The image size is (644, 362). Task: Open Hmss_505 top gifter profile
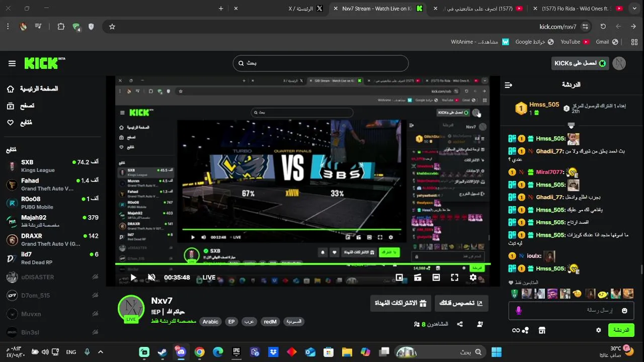[544, 105]
